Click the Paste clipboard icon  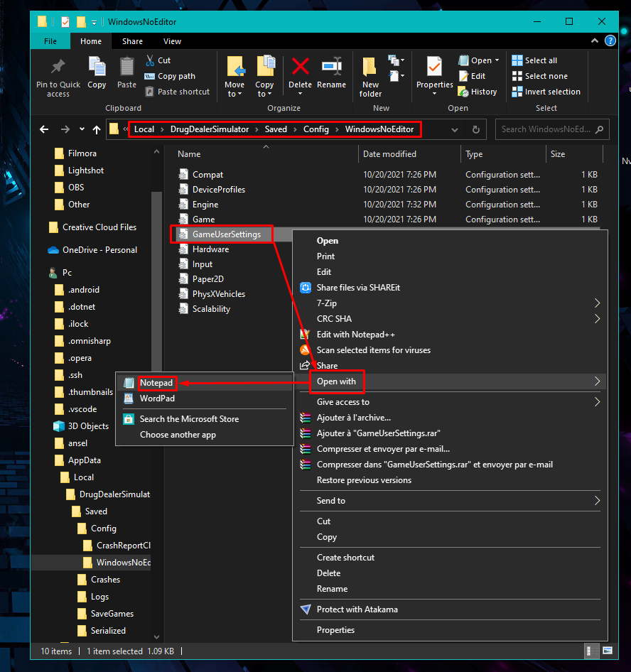click(x=126, y=67)
